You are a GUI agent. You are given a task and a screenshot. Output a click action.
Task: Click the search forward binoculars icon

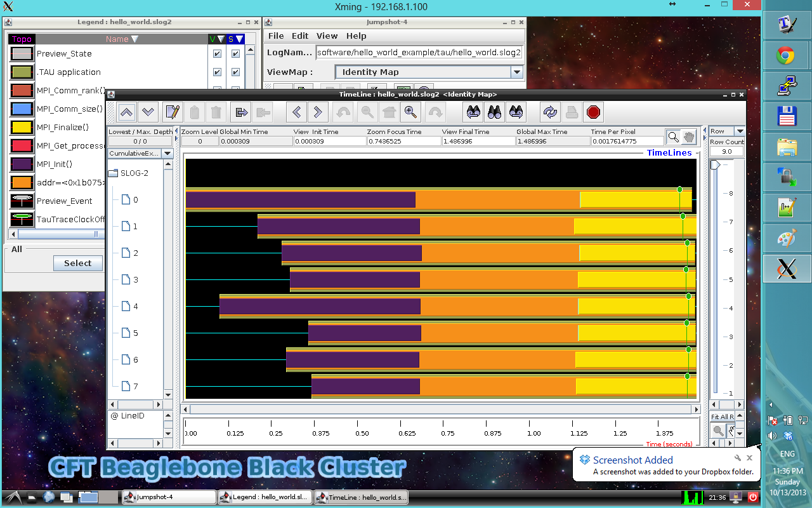tap(516, 112)
